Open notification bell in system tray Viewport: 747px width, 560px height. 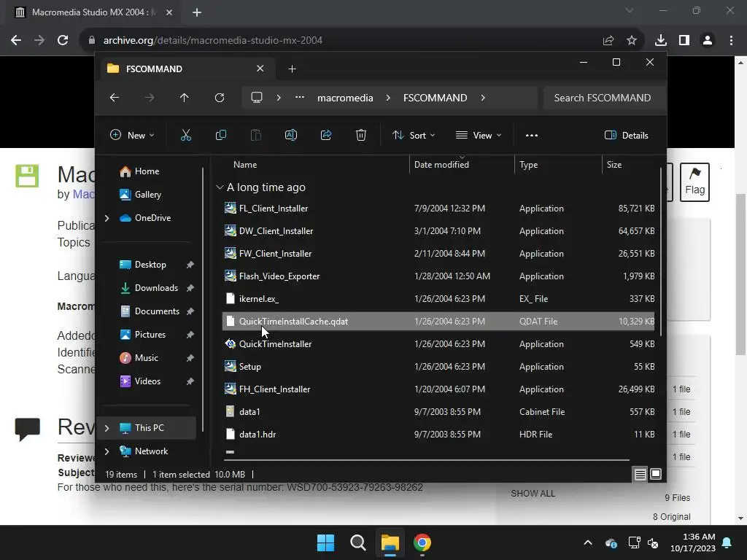click(727, 542)
